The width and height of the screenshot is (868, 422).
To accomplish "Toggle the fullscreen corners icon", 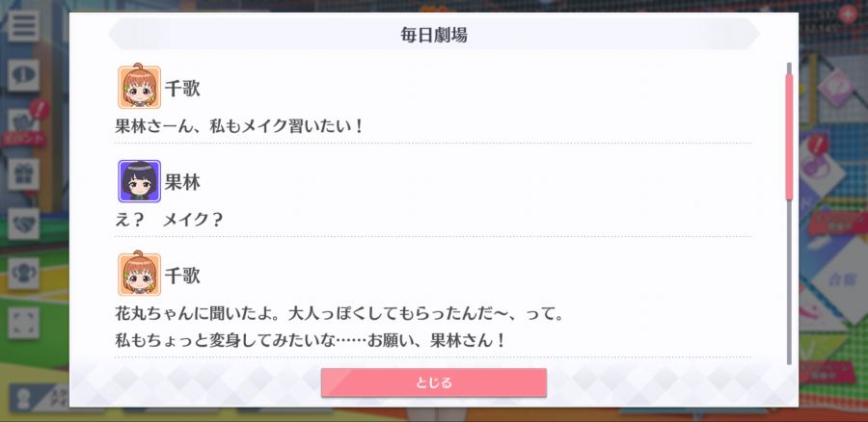I will 23,323.
